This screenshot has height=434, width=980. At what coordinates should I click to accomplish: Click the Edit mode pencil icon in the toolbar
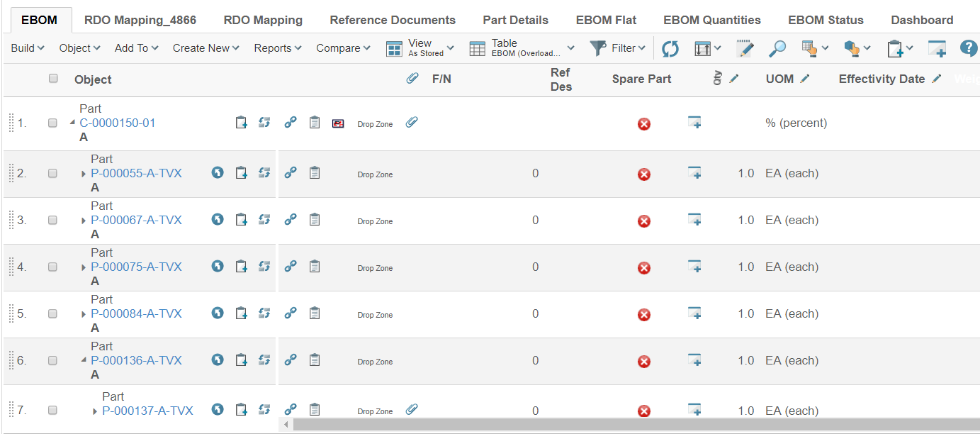tap(745, 48)
